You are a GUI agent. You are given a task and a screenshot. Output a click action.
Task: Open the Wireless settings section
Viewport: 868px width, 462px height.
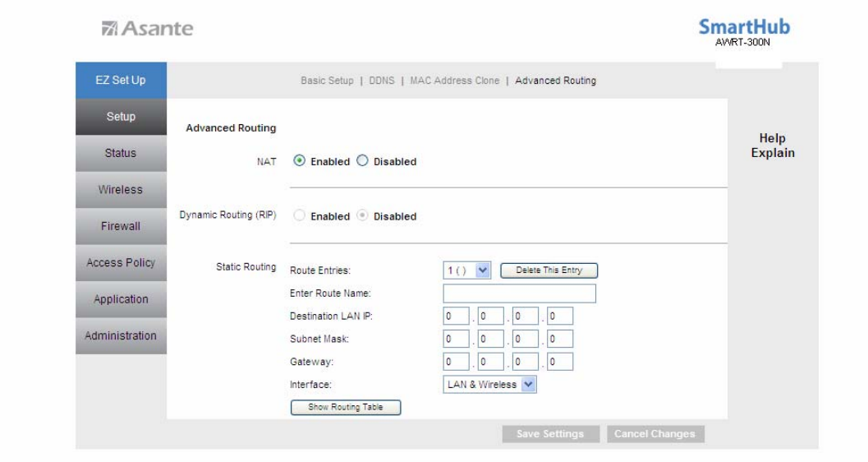pos(121,190)
